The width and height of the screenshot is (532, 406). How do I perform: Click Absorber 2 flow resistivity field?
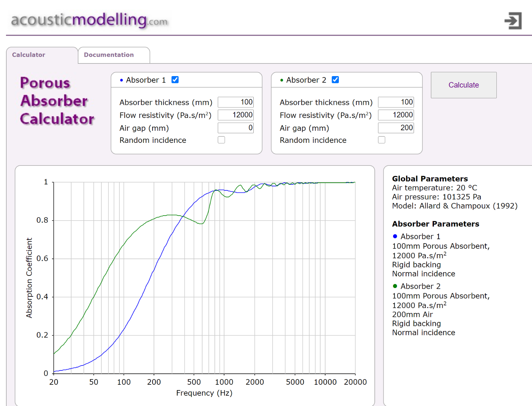(x=396, y=115)
